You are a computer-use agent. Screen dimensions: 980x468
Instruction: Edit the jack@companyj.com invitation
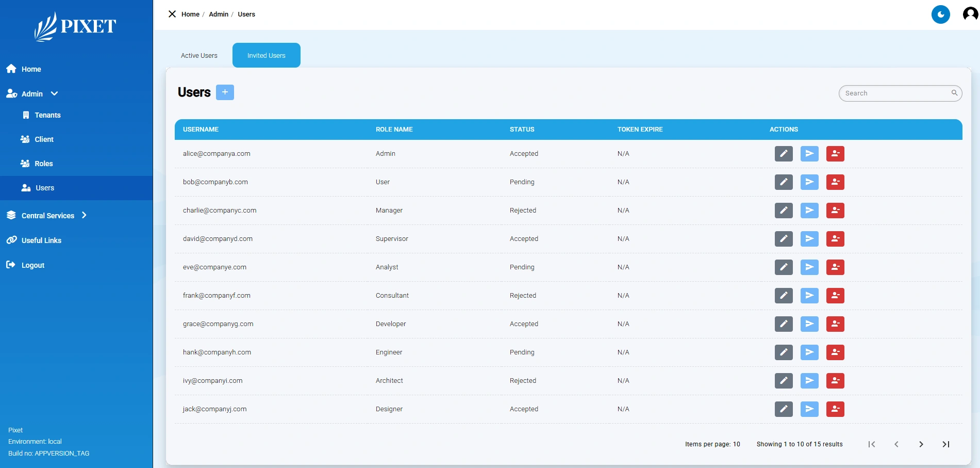point(783,409)
